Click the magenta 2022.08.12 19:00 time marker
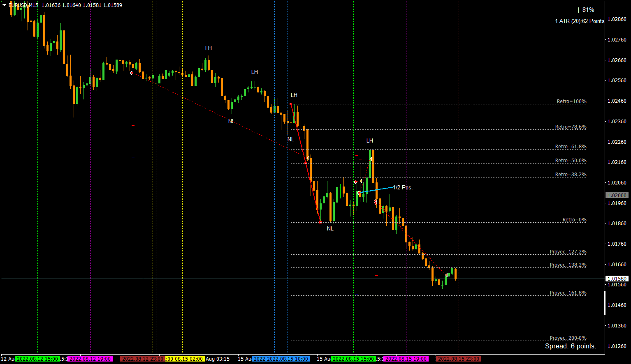Image resolution: width=631 pixels, height=364 pixels. click(x=90, y=359)
